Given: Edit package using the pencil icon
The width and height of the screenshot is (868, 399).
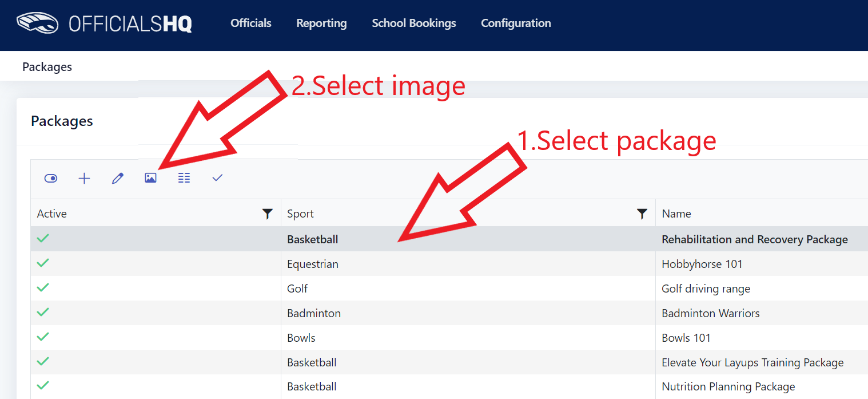Looking at the screenshot, I should [118, 179].
